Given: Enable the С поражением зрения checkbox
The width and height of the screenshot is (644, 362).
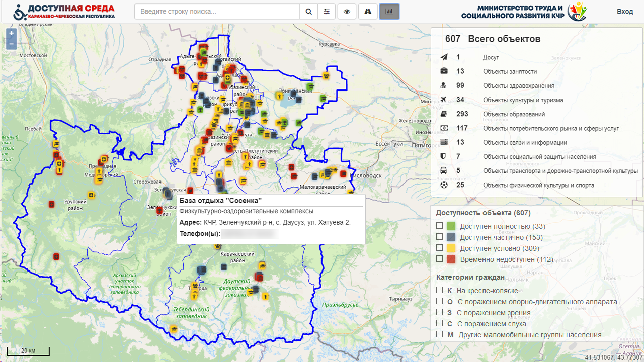Looking at the screenshot, I should [439, 312].
